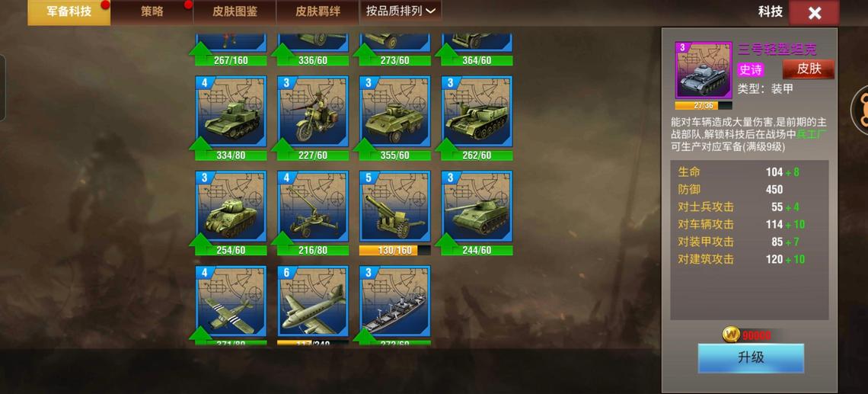868x394 pixels.
Task: Select the 军备科技 tab
Action: point(69,11)
